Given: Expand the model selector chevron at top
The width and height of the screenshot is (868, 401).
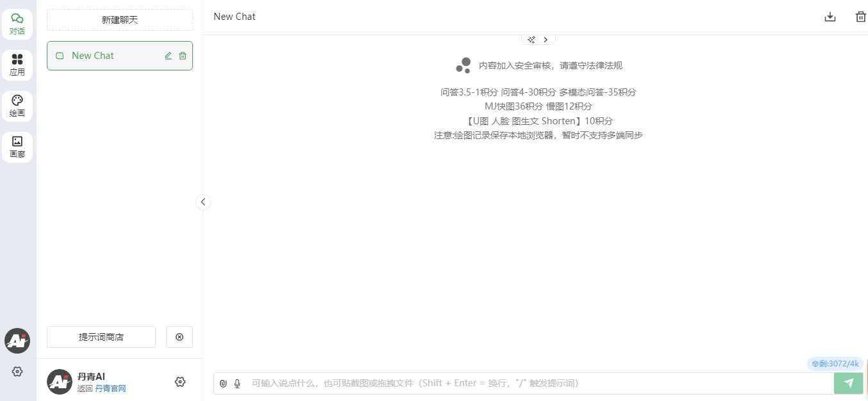Looking at the screenshot, I should tap(546, 40).
